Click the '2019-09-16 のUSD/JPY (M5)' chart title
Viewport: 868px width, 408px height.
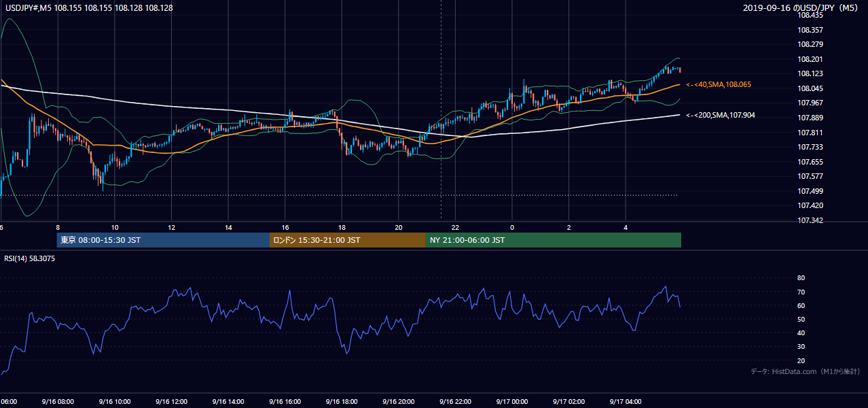[x=801, y=8]
